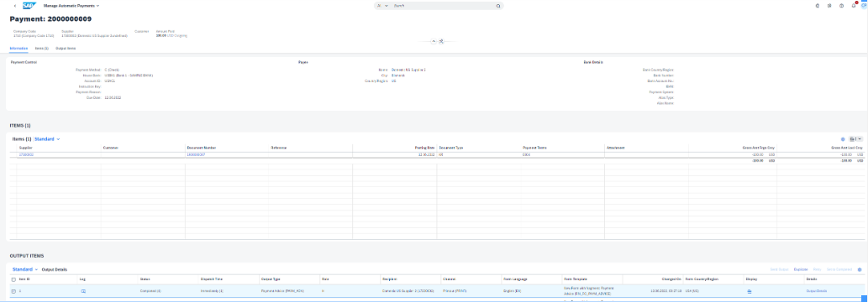
Task: Open the Manage Automatic Payments title menu
Action: [x=71, y=6]
